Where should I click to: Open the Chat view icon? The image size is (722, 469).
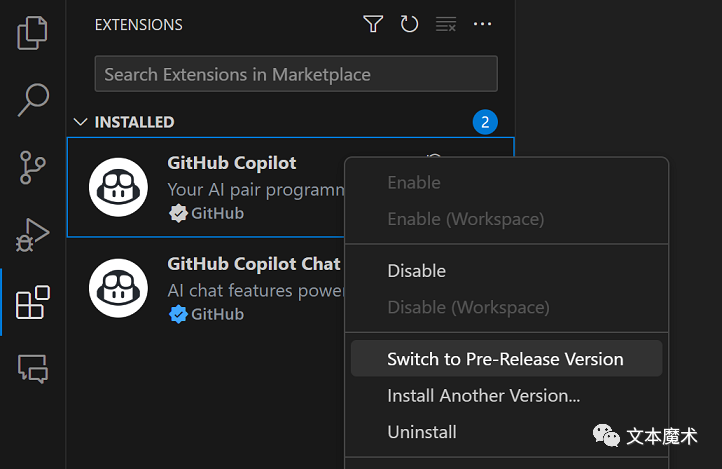pos(32,369)
